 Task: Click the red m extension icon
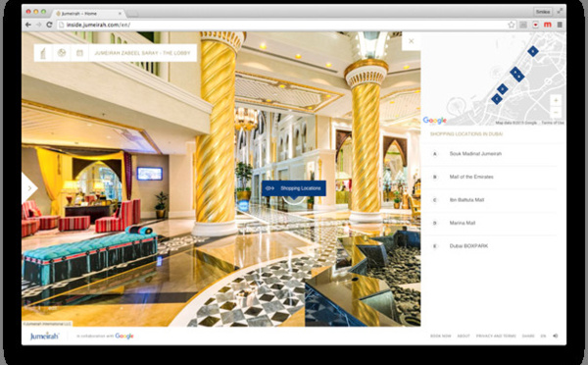coord(548,25)
